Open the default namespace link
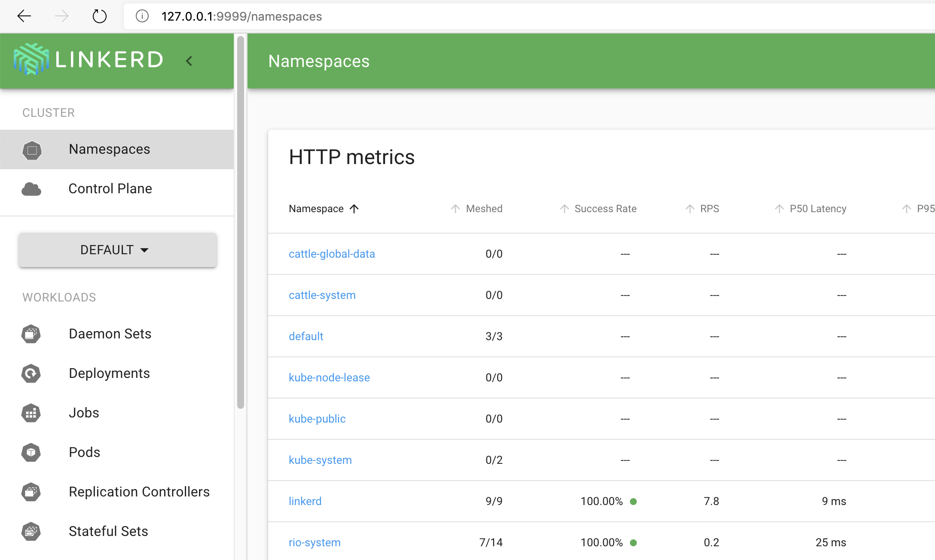935x560 pixels. (306, 336)
